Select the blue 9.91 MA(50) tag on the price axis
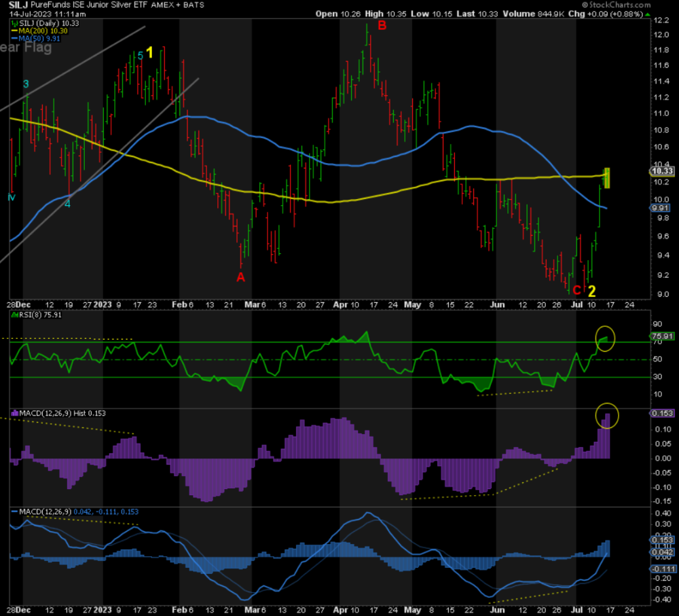 click(660, 208)
